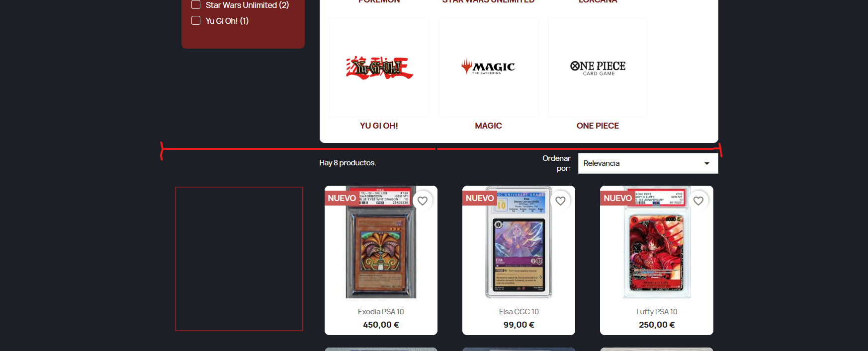Click heart icon on Luffy PSA 10
This screenshot has height=351, width=868.
[698, 201]
